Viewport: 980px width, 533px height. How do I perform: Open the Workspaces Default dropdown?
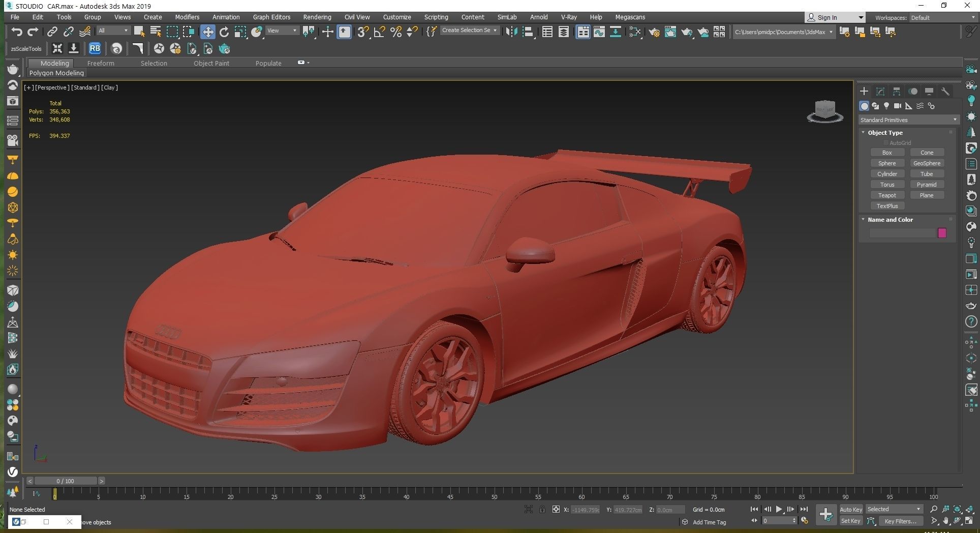(x=942, y=17)
